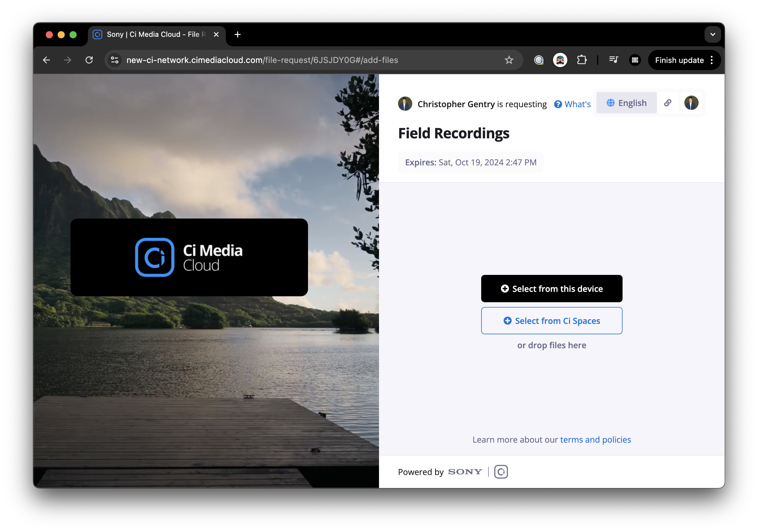Click inside the address bar
This screenshot has height=532, width=758.
(x=297, y=60)
